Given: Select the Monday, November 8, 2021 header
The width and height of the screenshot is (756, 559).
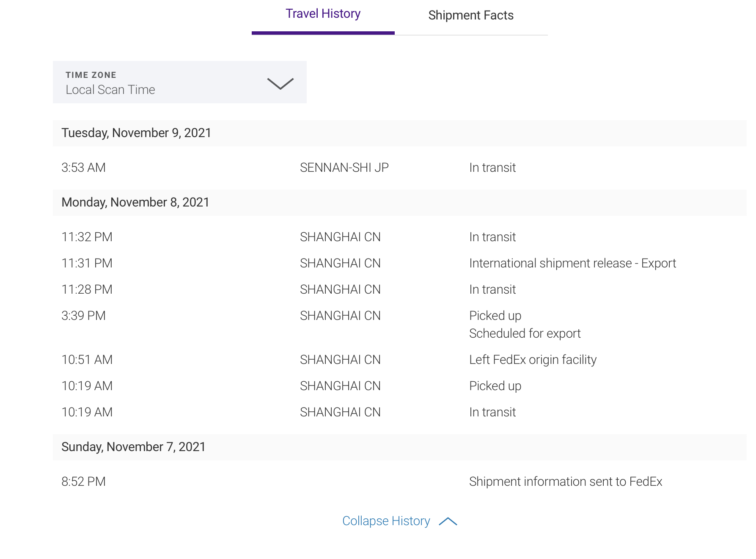Looking at the screenshot, I should [x=135, y=203].
